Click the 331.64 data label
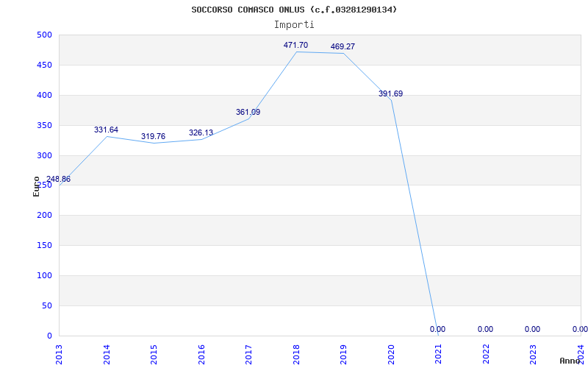The width and height of the screenshot is (588, 368). click(106, 130)
